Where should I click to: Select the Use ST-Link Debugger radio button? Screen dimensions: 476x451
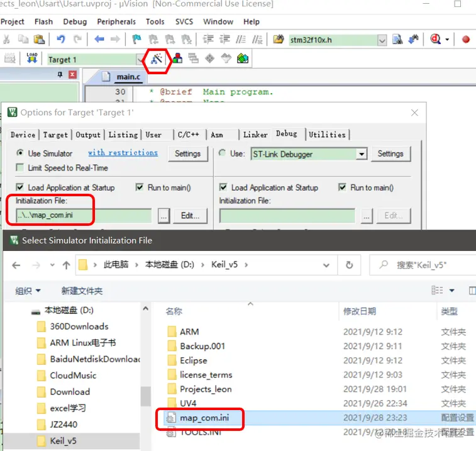[x=222, y=153]
